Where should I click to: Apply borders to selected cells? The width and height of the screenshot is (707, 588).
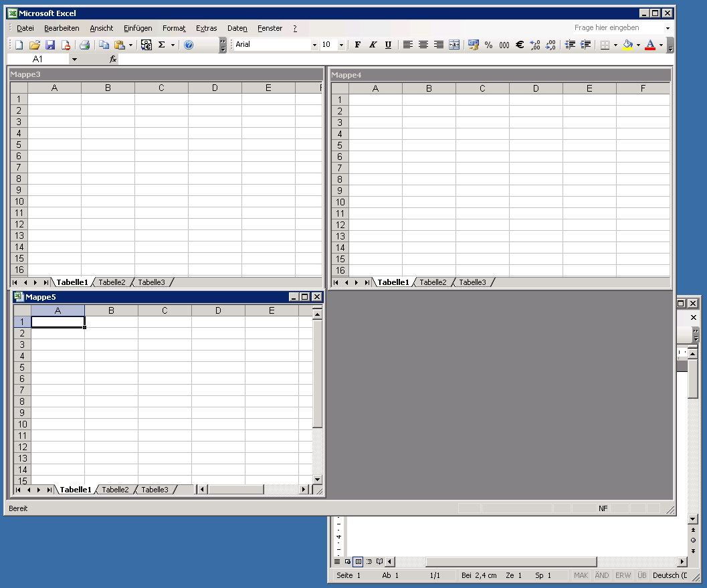coord(605,45)
